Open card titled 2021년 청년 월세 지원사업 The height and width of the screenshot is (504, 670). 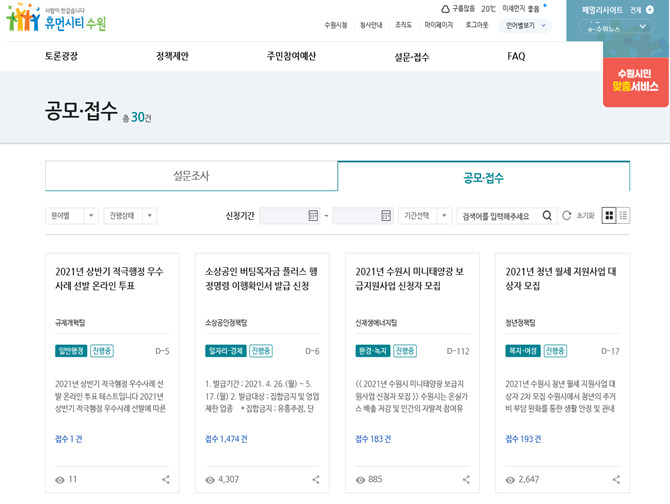click(561, 278)
